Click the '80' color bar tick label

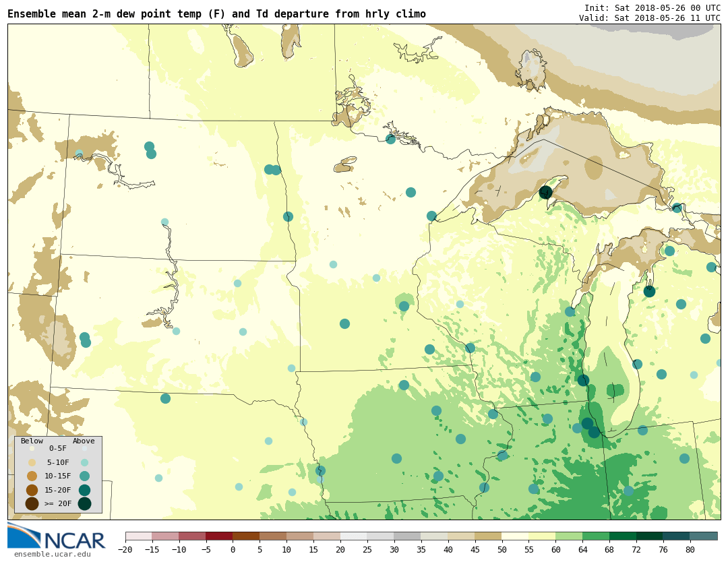pos(690,550)
